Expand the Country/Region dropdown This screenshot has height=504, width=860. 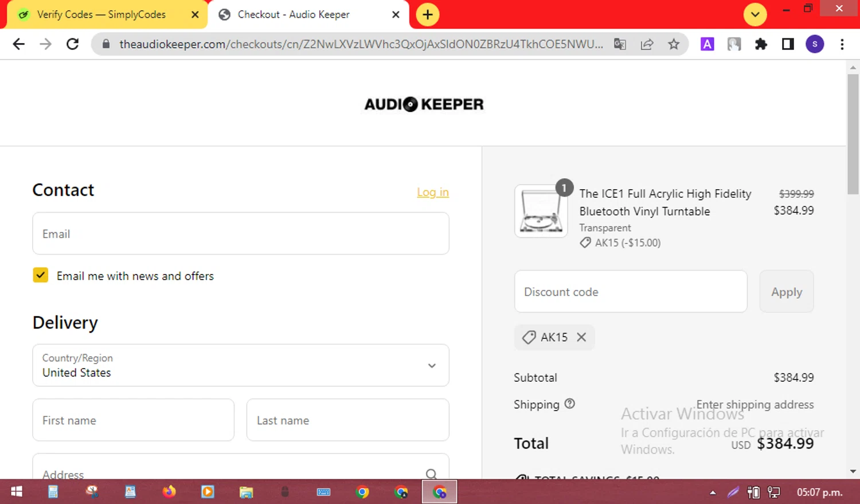pos(241,365)
